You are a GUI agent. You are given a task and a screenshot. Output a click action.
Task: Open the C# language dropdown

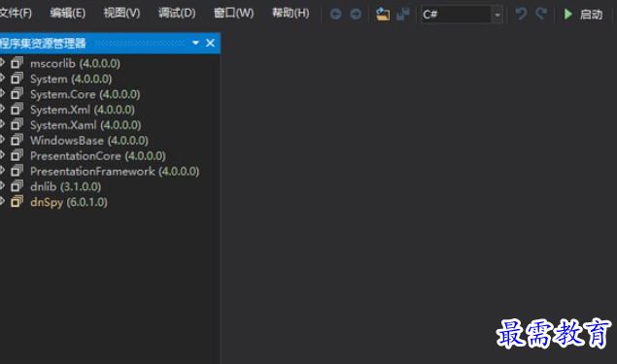[462, 15]
